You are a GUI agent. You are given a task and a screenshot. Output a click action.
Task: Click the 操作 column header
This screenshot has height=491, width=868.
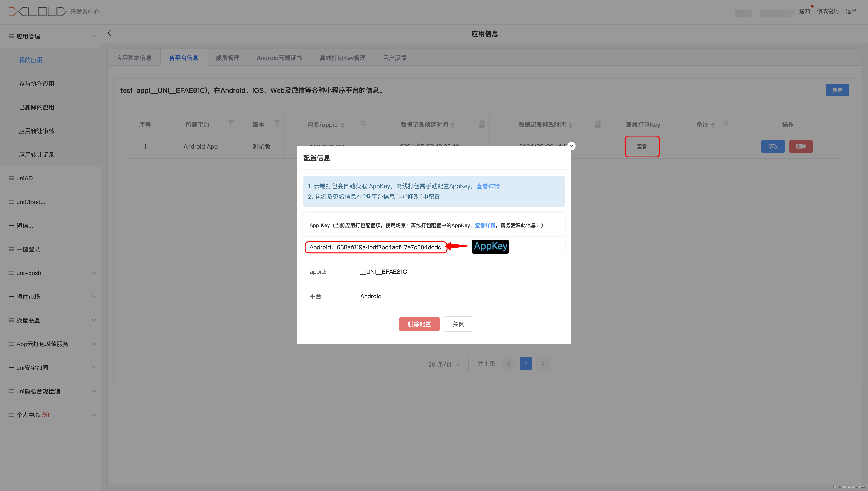[x=788, y=124]
